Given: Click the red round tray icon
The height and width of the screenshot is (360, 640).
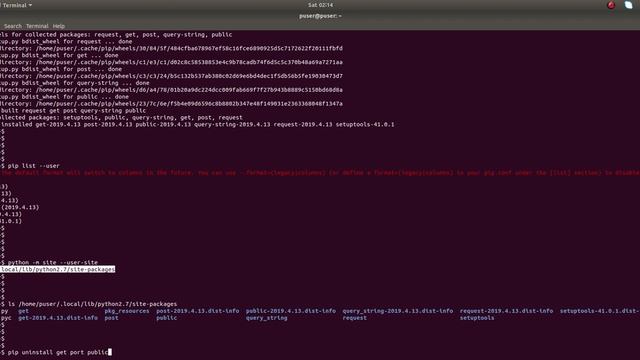Looking at the screenshot, I should (611, 5).
